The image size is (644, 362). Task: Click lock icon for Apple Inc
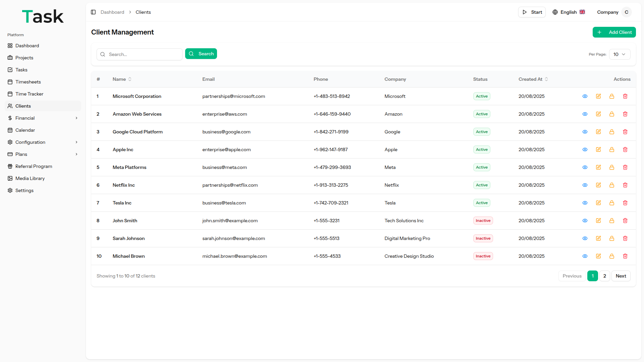click(x=612, y=149)
